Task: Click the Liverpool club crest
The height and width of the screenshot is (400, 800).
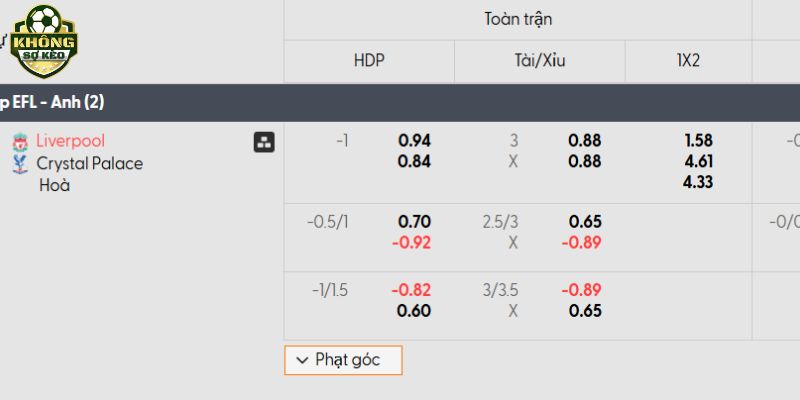Action: click(20, 142)
